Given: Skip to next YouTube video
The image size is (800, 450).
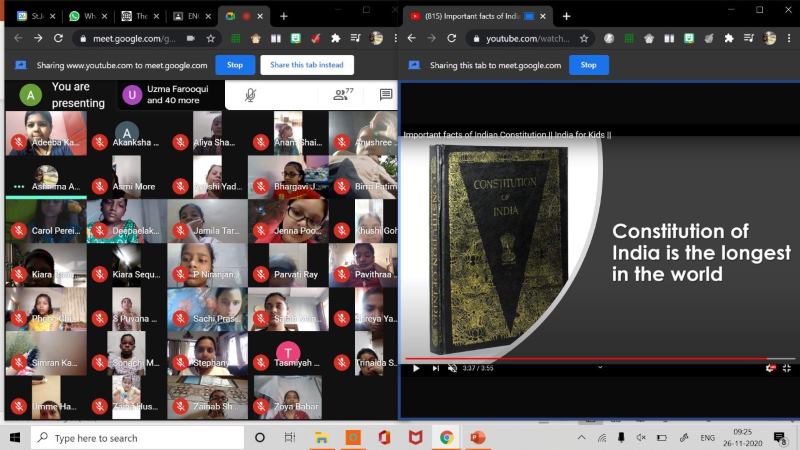Looking at the screenshot, I should point(435,368).
